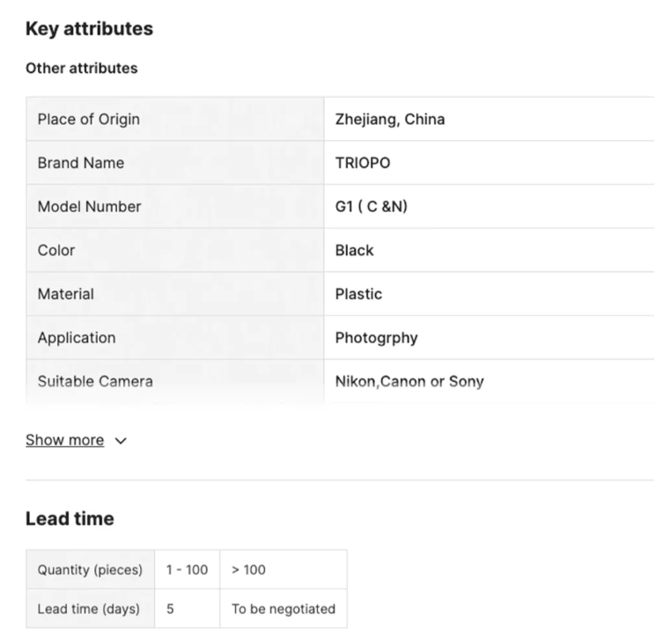Screen dimensions: 670x644
Task: Select the Other attributes subheading
Action: tap(81, 68)
